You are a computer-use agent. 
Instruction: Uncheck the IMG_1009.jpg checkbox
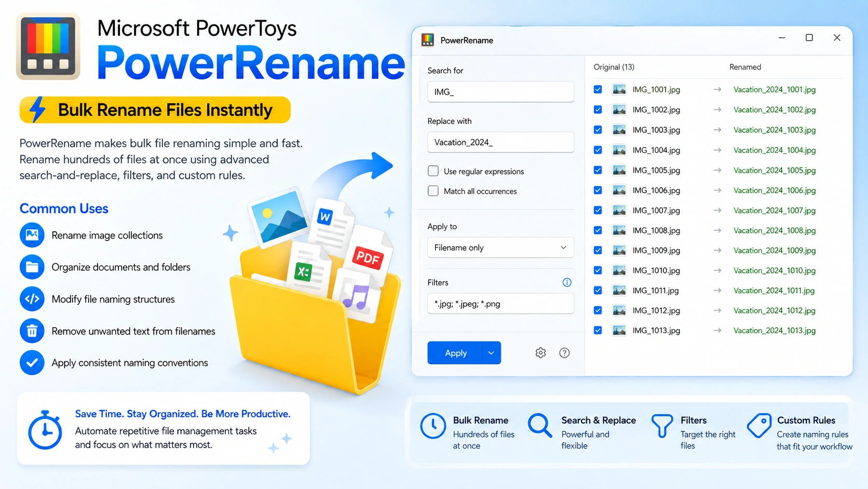598,250
